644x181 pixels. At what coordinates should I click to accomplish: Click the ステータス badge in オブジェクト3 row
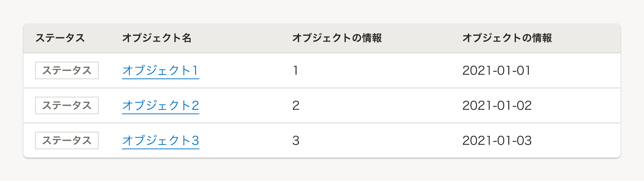67,140
